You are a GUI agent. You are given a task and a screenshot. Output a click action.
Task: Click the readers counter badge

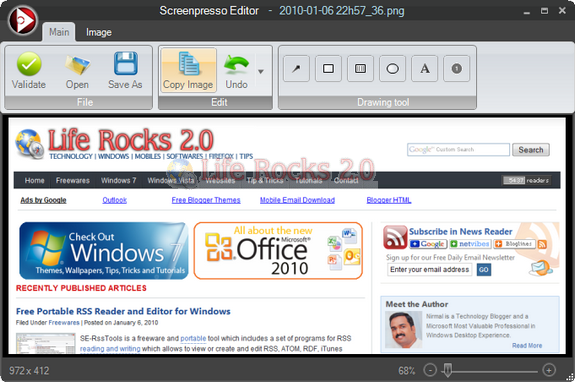tap(527, 180)
